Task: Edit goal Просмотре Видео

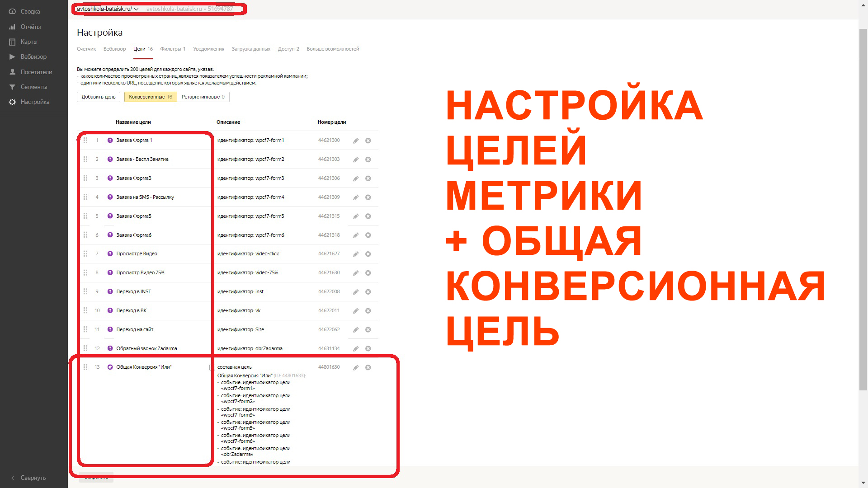Action: [356, 254]
